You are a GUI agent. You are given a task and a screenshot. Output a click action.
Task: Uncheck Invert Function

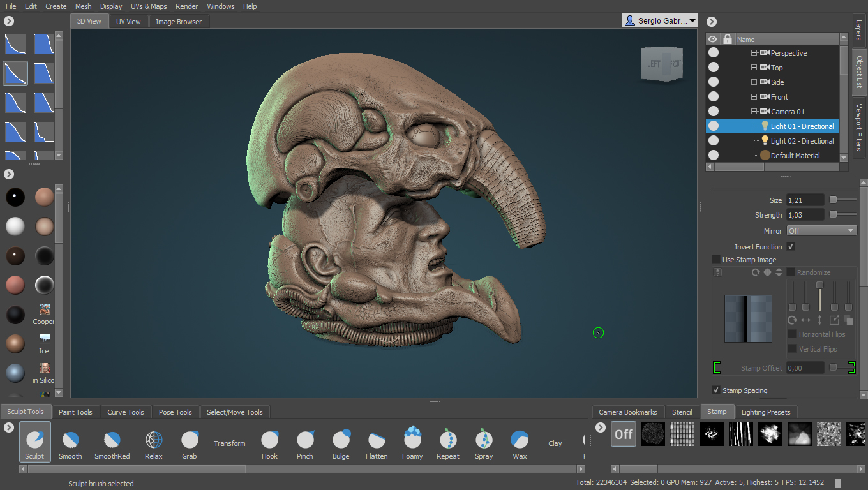click(x=791, y=246)
